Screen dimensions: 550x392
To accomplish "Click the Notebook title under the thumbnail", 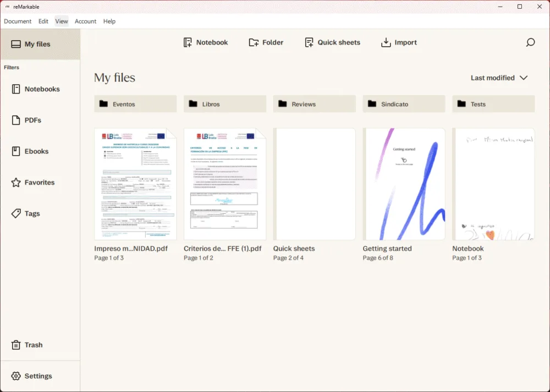I will click(468, 249).
